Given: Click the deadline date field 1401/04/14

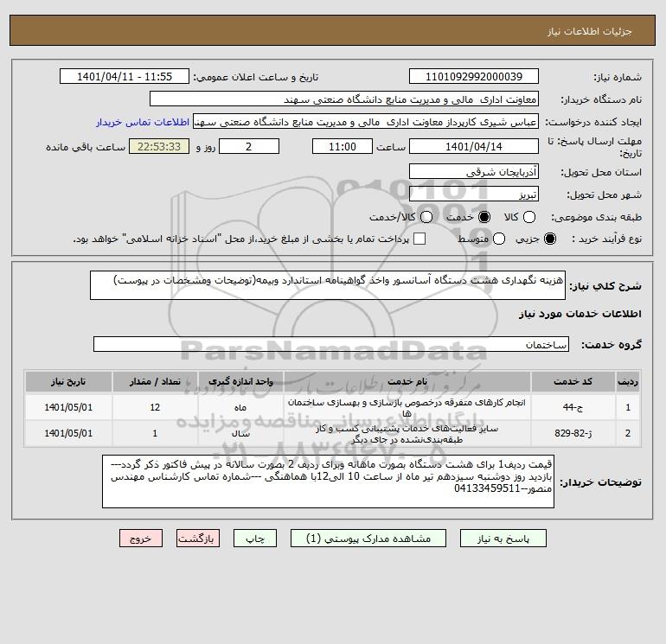Looking at the screenshot, I should (x=474, y=146).
